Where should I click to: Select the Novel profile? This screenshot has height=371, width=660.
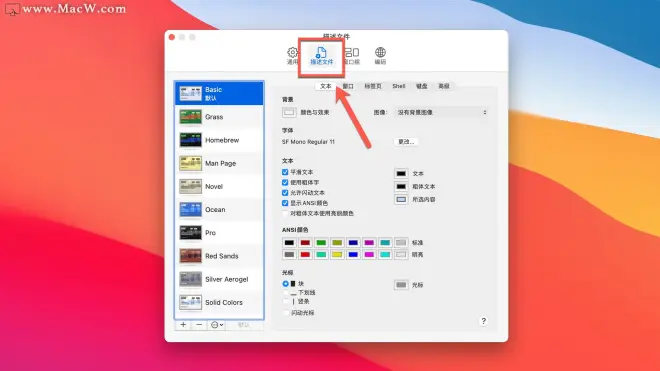(219, 186)
